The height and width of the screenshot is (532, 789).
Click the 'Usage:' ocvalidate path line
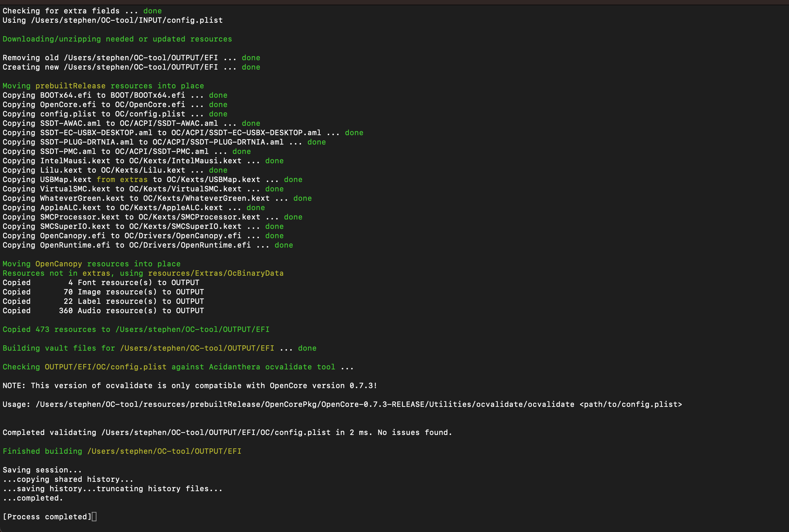pyautogui.click(x=342, y=405)
